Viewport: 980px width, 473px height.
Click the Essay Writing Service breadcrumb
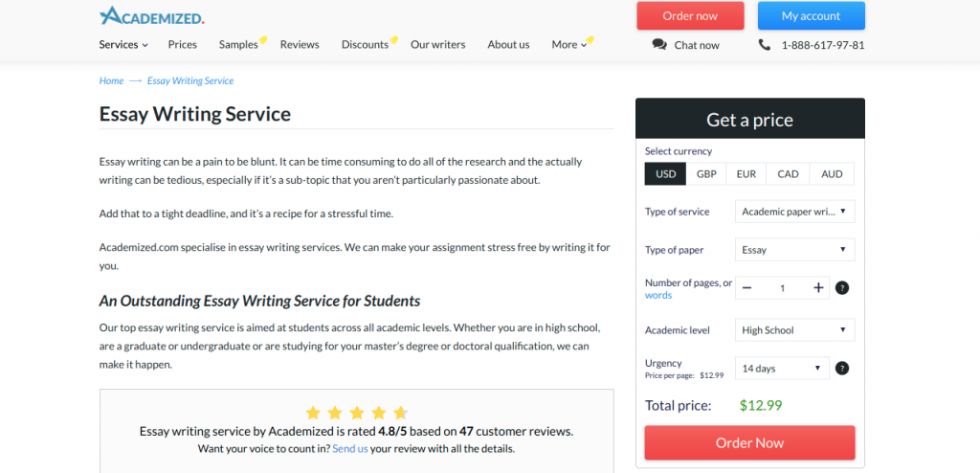(x=190, y=80)
